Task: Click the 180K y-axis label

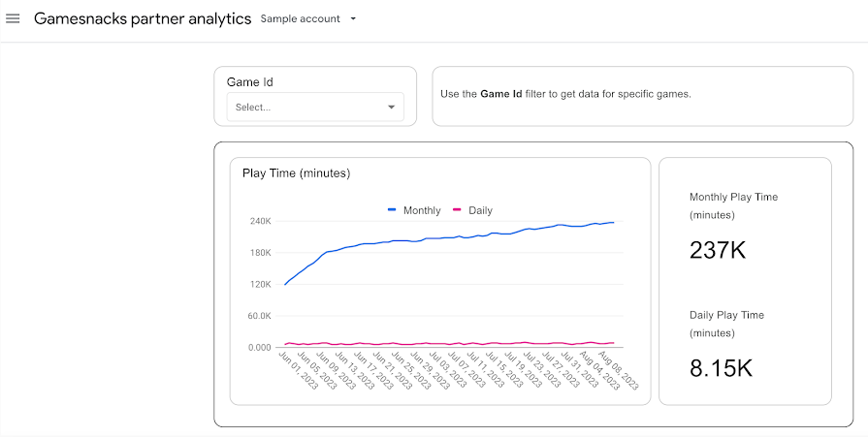Action: pos(260,253)
